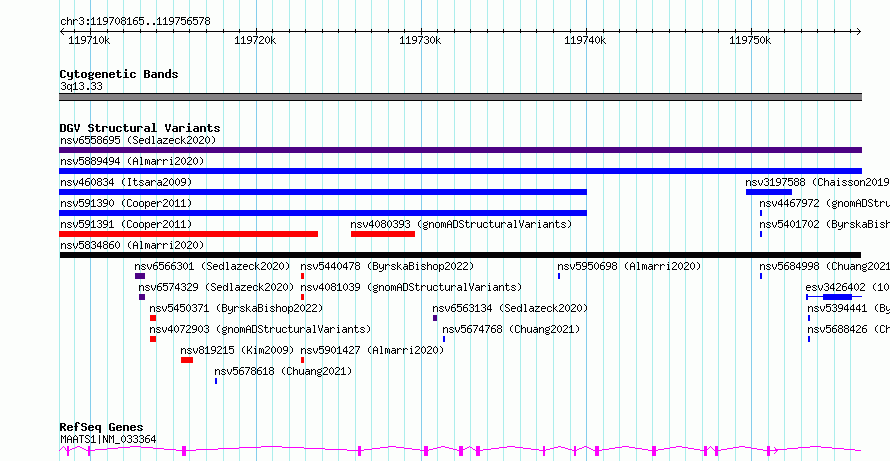Click the nsv4081039 (gnomADStructuralVariants) label
890x461 pixels.
click(411, 287)
